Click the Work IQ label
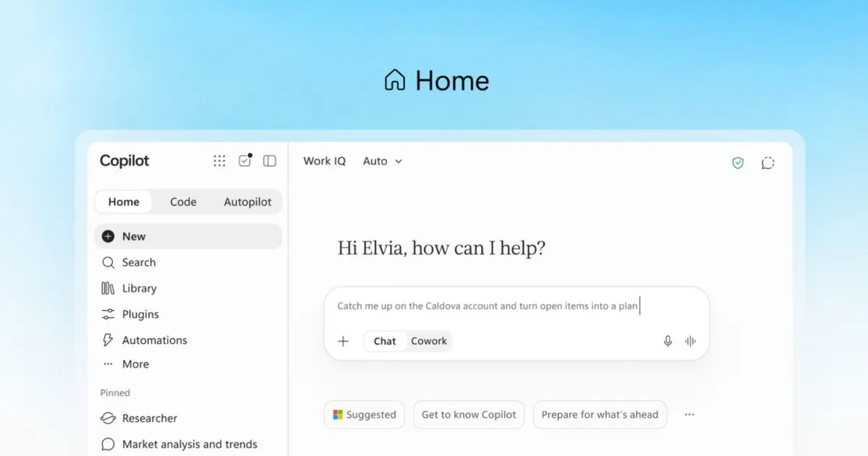The height and width of the screenshot is (456, 868). [x=324, y=161]
